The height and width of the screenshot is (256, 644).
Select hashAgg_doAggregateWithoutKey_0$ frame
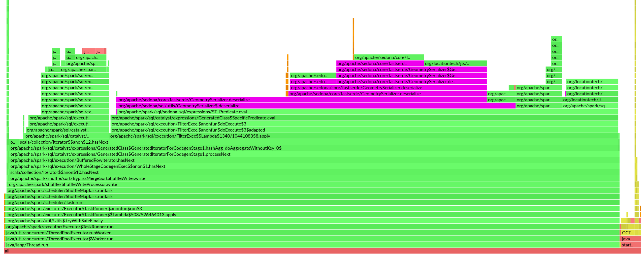point(314,148)
